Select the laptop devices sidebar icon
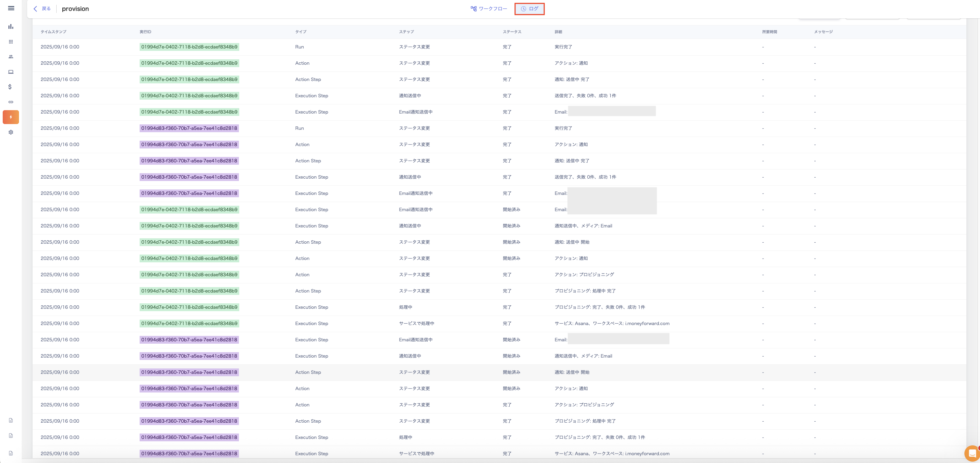 click(x=11, y=72)
